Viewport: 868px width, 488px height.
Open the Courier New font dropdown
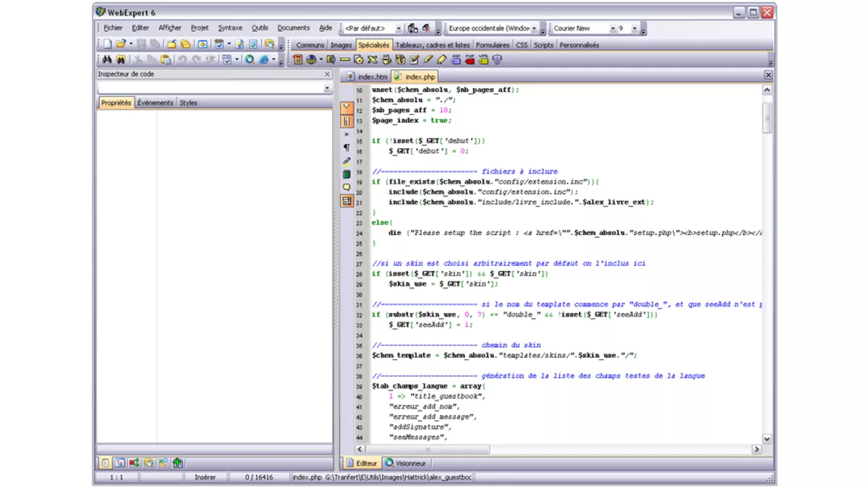(x=611, y=27)
